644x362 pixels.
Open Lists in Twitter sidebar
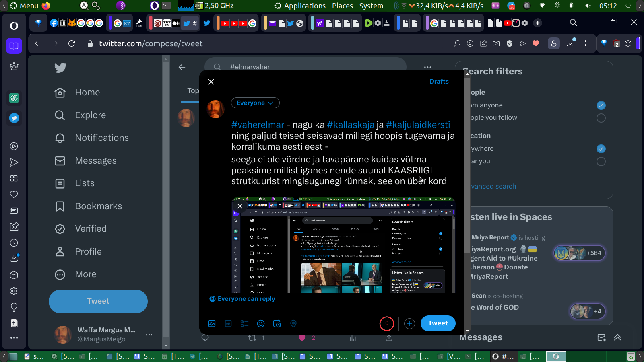pyautogui.click(x=74, y=183)
